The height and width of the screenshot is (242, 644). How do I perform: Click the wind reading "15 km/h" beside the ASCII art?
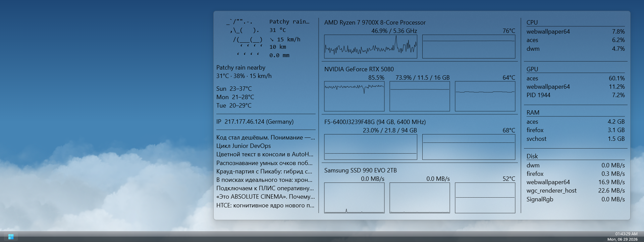(285, 39)
